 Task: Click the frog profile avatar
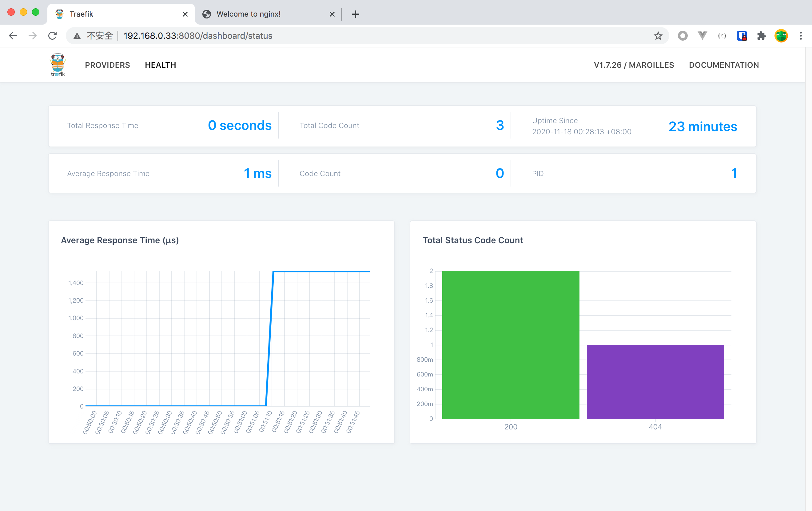click(781, 36)
